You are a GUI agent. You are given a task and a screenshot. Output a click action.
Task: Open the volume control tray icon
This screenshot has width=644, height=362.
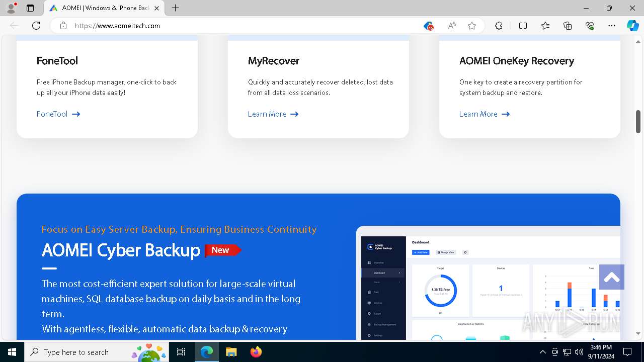tap(579, 352)
